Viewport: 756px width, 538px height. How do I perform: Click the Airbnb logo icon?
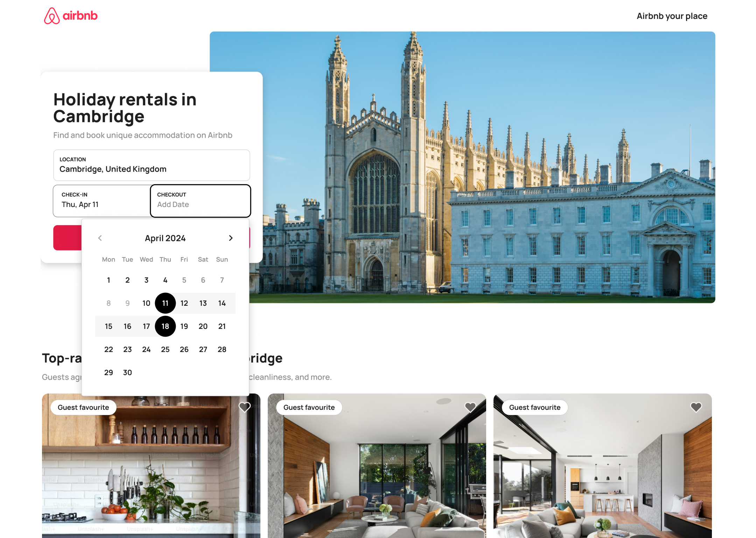coord(52,16)
